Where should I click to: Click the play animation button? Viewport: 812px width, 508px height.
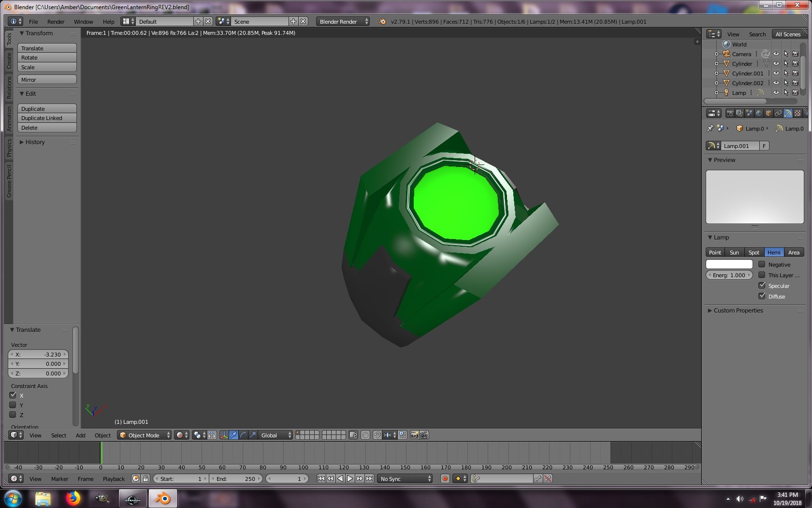coord(350,478)
